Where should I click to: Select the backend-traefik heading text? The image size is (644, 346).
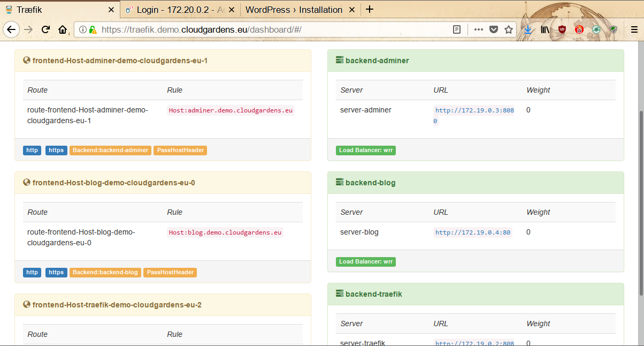(374, 294)
